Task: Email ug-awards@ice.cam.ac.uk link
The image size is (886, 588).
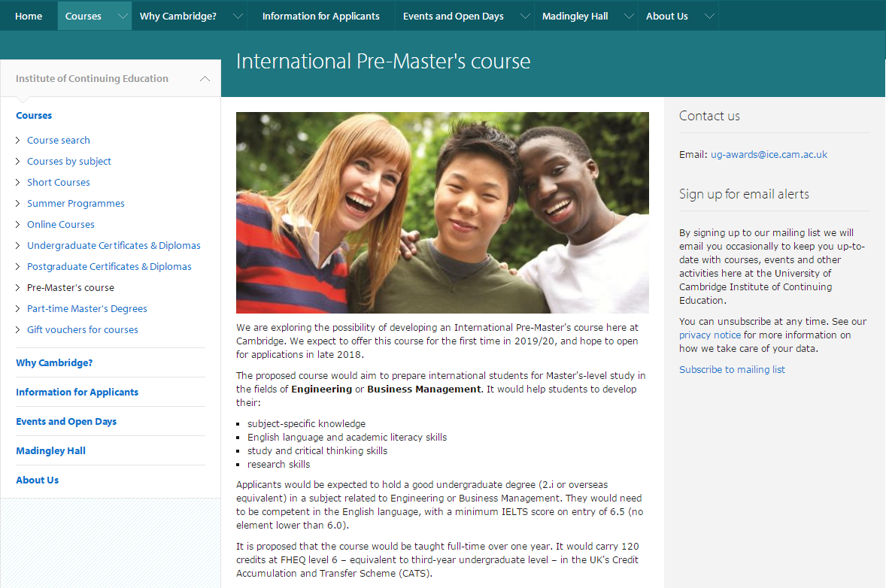Action: click(x=769, y=154)
